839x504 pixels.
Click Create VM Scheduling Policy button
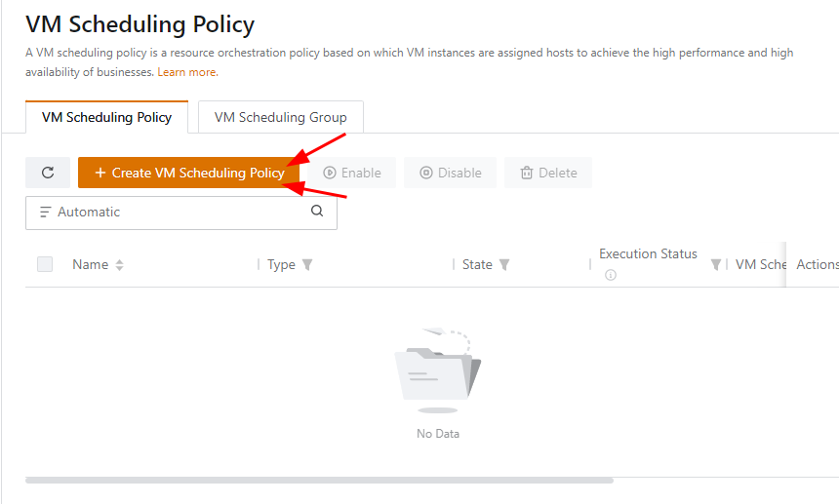188,173
